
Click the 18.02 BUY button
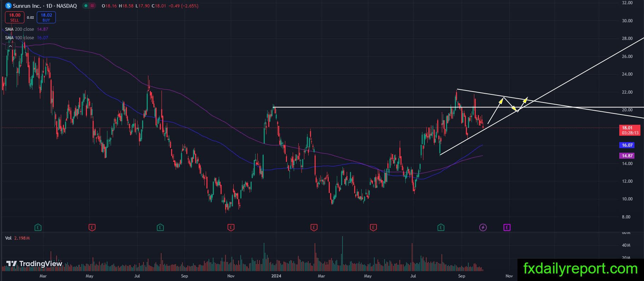point(46,17)
